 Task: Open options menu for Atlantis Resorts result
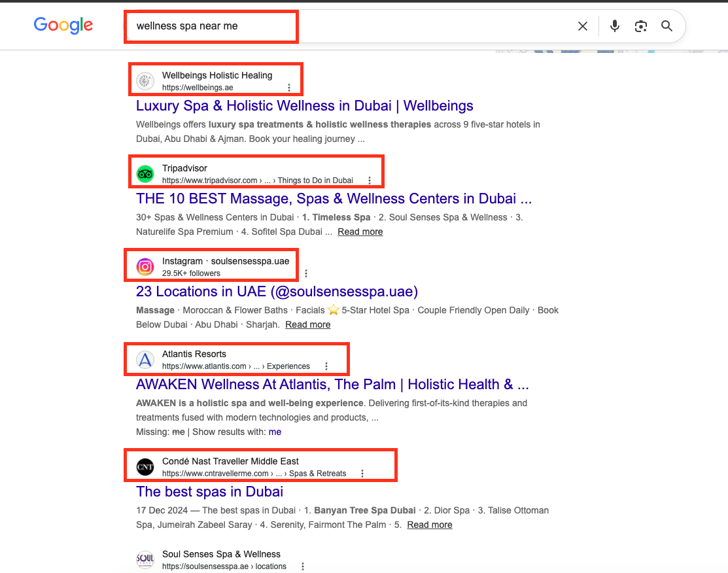click(326, 366)
